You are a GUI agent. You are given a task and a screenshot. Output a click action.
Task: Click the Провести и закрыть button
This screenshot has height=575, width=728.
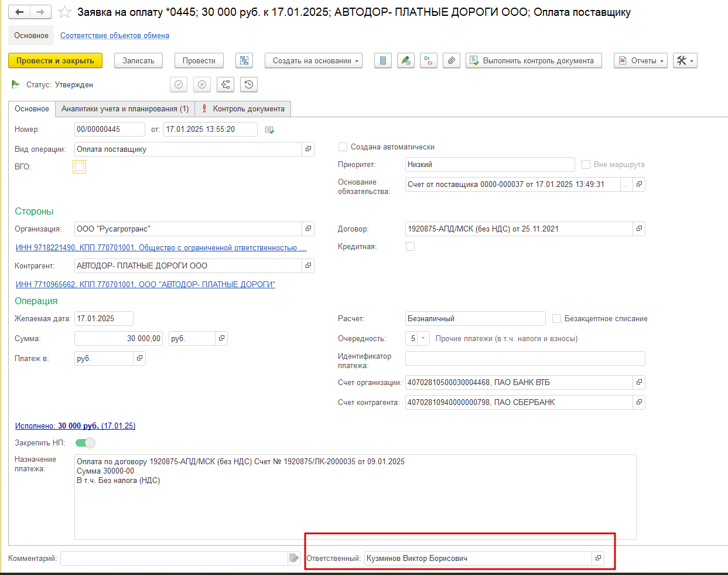[x=55, y=60]
